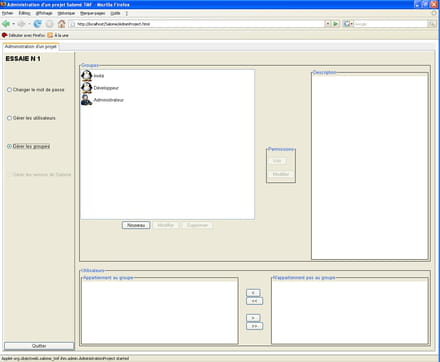
Task: Click the single right arrow button
Action: pos(253,318)
